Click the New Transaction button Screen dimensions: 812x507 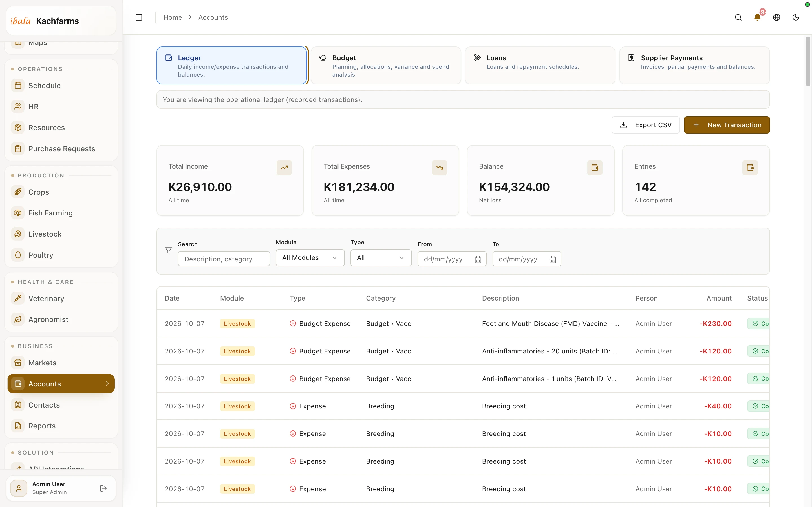coord(727,125)
